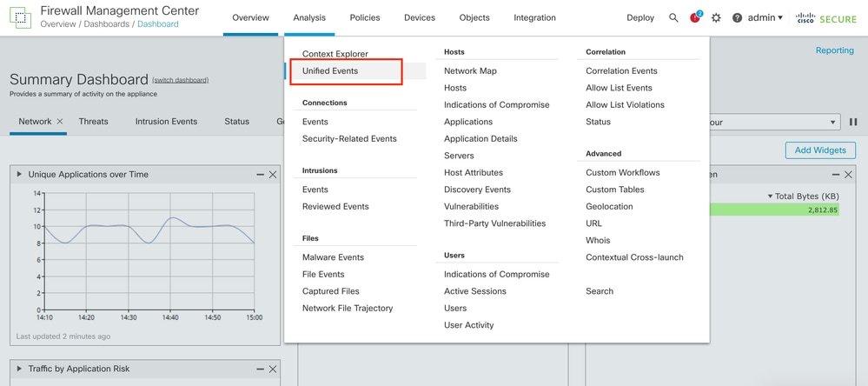Close Unique Applications over Time widget
868x386 pixels.
tap(273, 175)
